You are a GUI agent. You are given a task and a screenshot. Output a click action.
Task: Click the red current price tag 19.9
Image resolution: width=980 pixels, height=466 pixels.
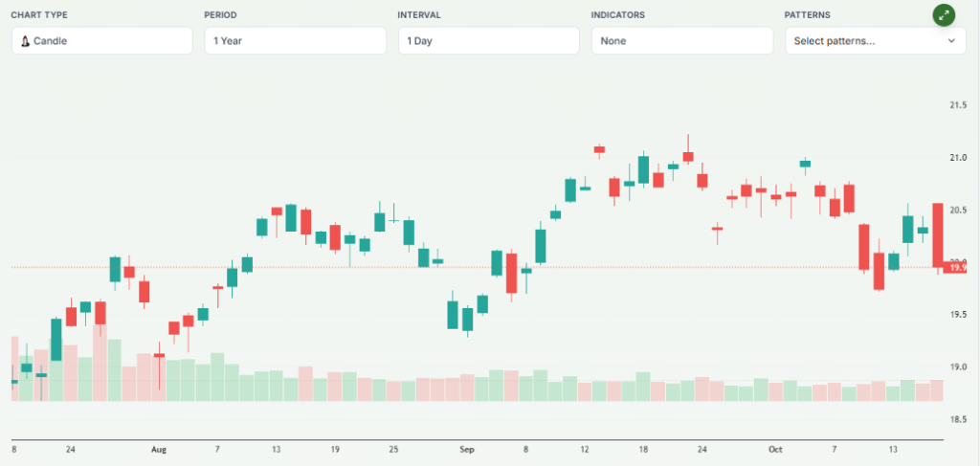point(956,268)
